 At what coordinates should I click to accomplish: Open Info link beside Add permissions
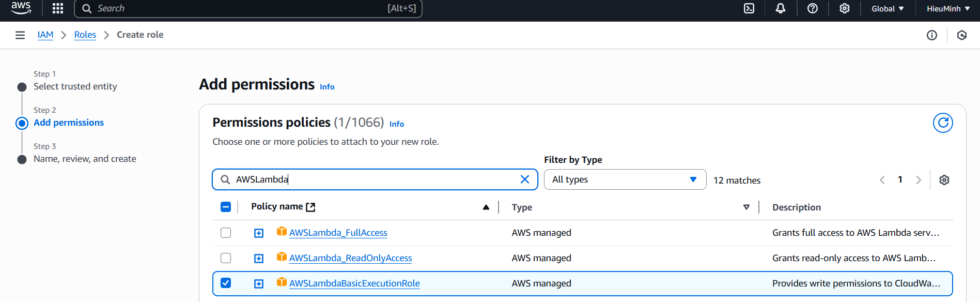click(x=327, y=87)
